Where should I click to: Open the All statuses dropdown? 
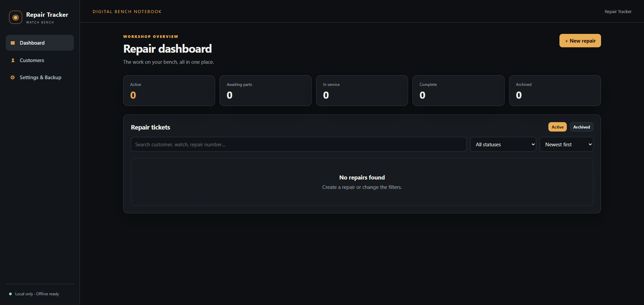coord(503,144)
